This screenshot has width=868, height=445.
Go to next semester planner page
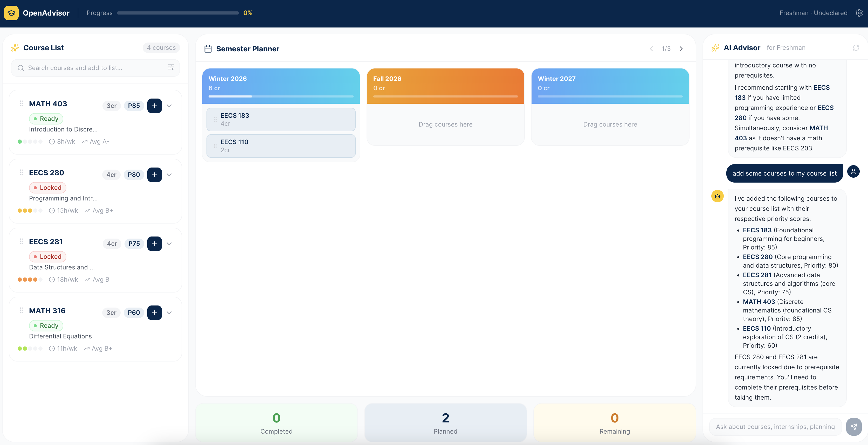(x=681, y=49)
